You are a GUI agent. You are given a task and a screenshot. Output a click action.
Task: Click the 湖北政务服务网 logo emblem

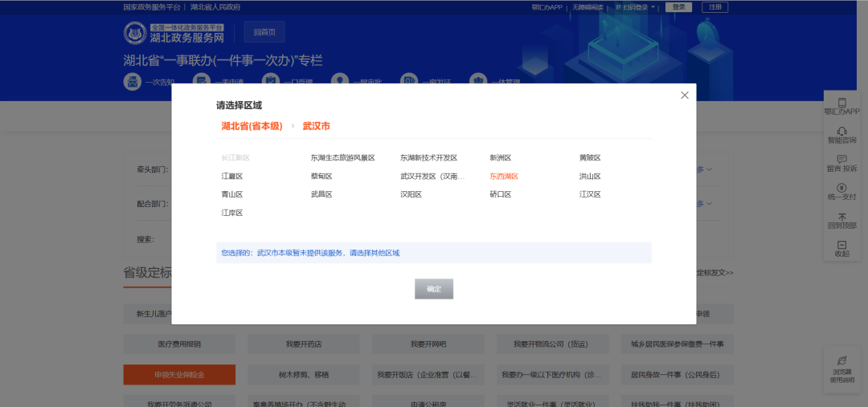click(133, 33)
